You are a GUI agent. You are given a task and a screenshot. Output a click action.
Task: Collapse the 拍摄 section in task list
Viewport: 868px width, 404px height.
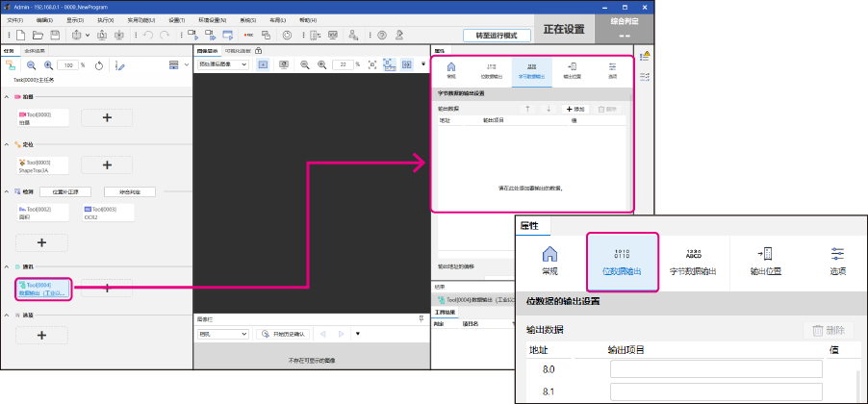pyautogui.click(x=8, y=97)
